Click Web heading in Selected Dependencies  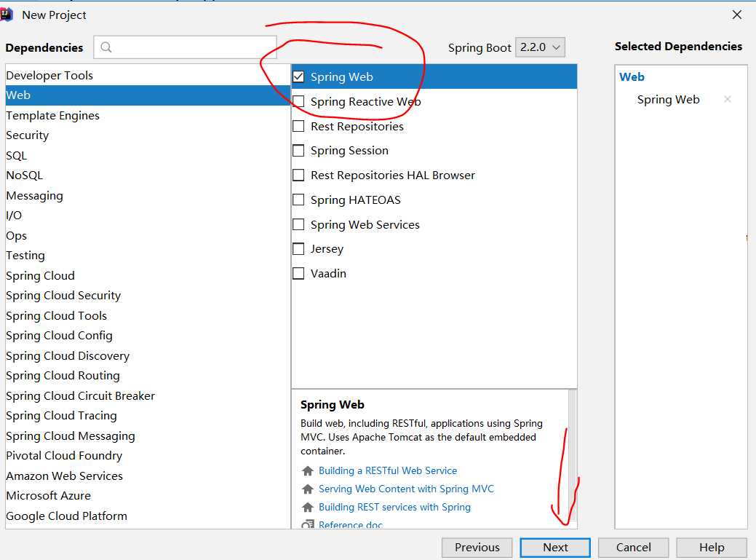point(632,77)
